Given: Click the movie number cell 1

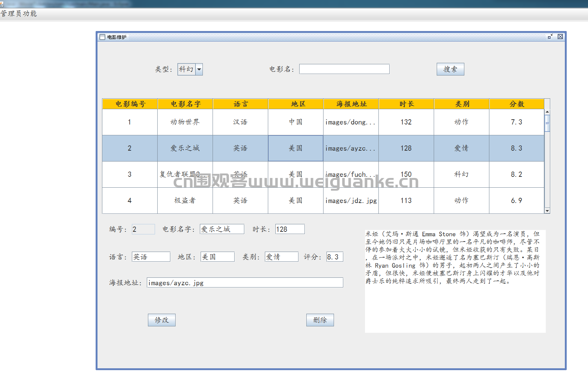Looking at the screenshot, I should coord(130,122).
